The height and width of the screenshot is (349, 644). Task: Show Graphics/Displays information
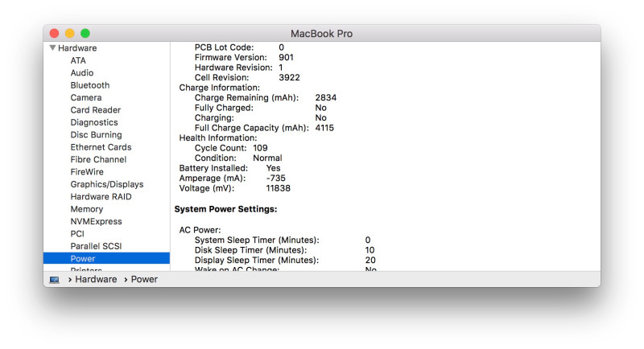click(x=106, y=184)
